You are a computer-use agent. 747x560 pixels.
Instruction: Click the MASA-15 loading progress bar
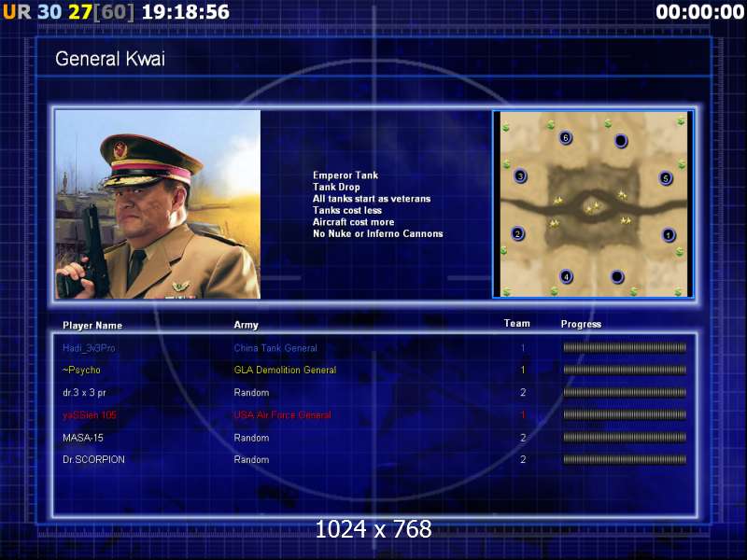click(625, 437)
